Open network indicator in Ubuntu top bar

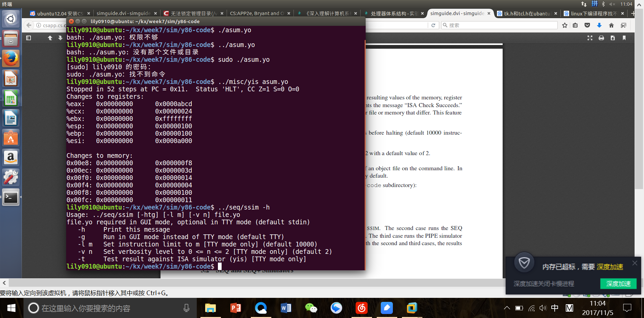click(584, 4)
